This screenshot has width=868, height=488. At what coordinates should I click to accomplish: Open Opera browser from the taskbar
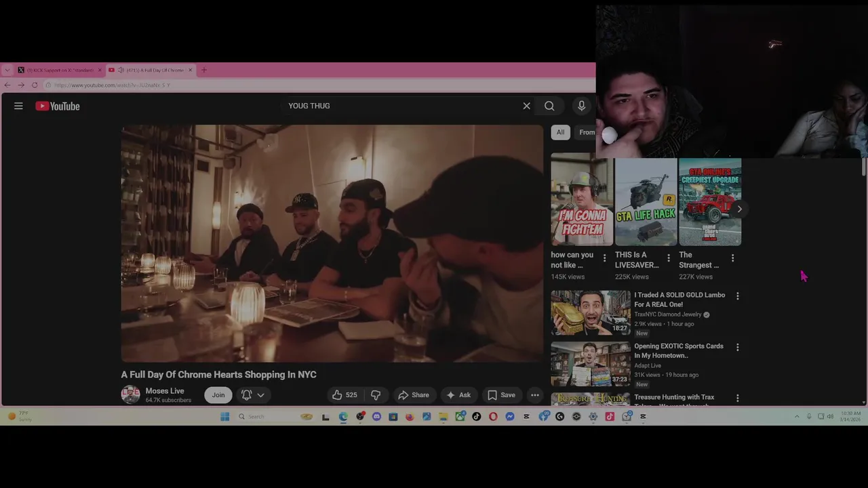(x=493, y=416)
